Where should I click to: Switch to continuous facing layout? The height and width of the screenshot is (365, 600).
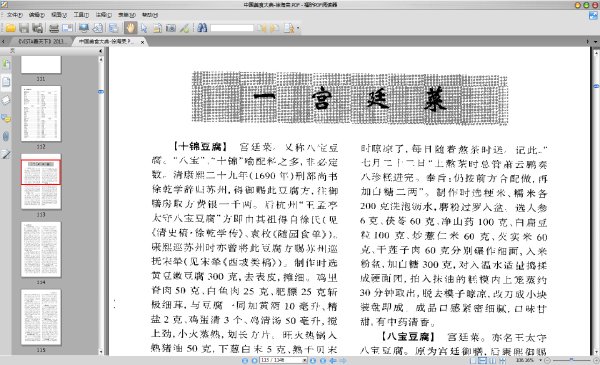pos(502,360)
